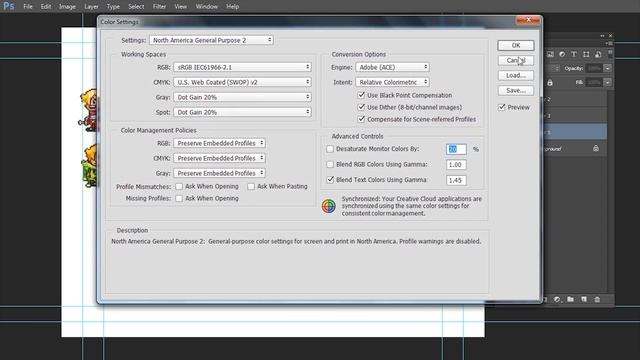
Task: Check Missing Profiles Ask When Opening
Action: [179, 198]
